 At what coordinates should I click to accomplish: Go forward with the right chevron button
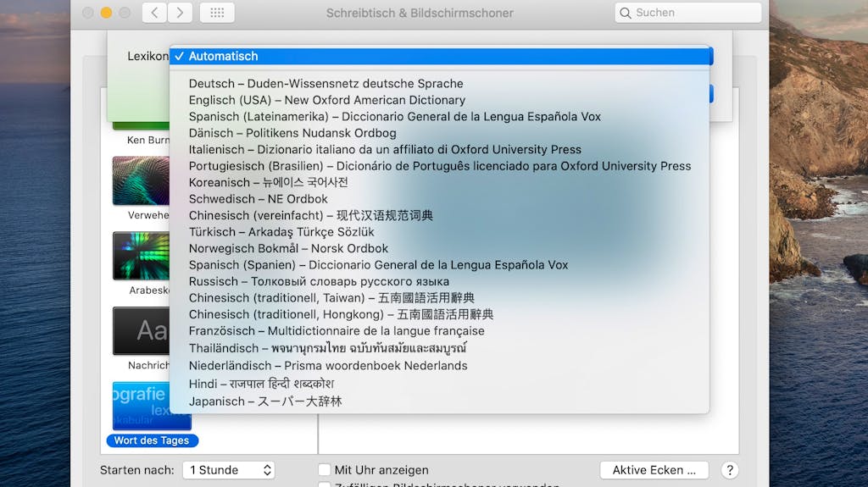click(180, 13)
